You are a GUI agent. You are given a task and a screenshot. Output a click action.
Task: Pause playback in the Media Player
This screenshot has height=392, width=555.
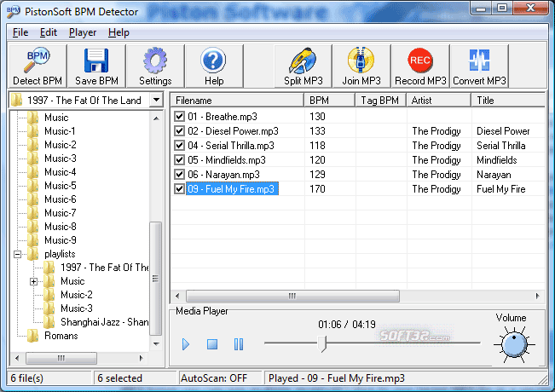click(x=239, y=344)
